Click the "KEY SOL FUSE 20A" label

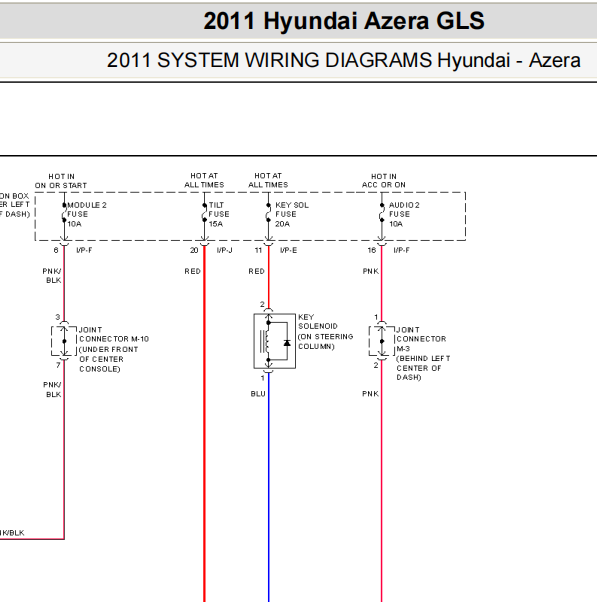tap(292, 214)
